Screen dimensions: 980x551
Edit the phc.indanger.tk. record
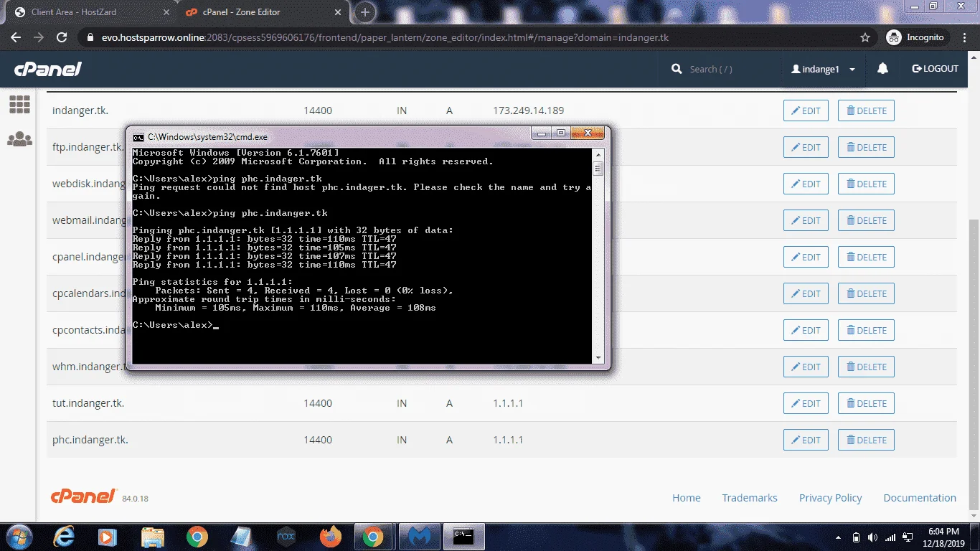(806, 440)
